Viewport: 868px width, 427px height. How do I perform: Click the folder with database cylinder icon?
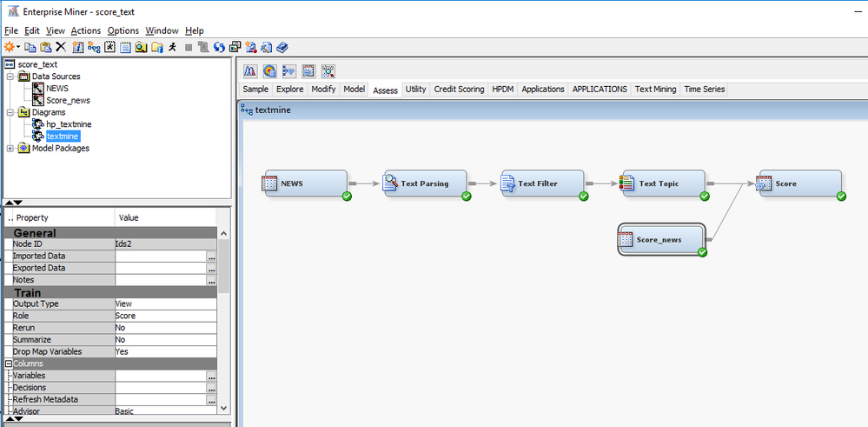point(157,48)
